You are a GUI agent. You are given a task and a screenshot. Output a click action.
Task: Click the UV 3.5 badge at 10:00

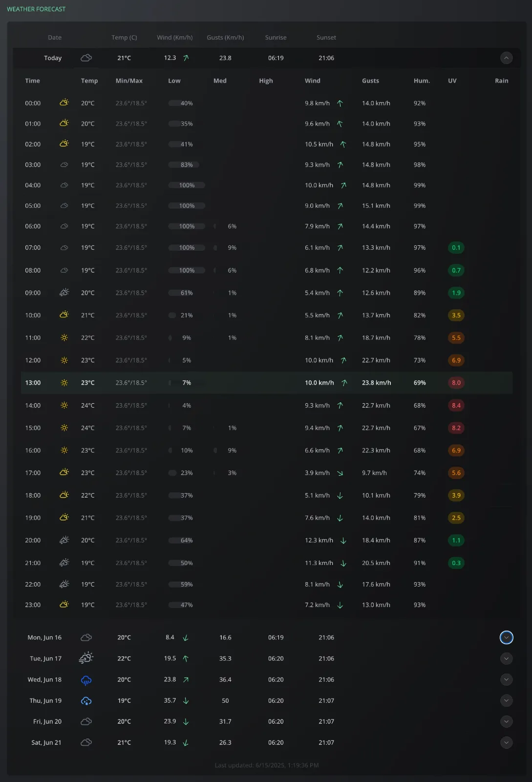coord(456,315)
